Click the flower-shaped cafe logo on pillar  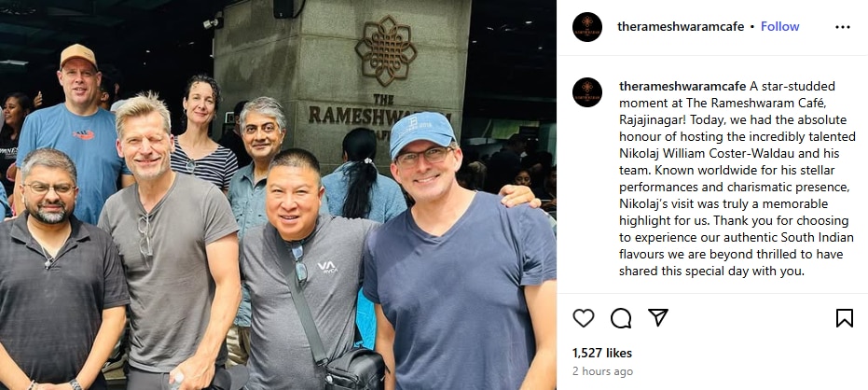pos(385,50)
